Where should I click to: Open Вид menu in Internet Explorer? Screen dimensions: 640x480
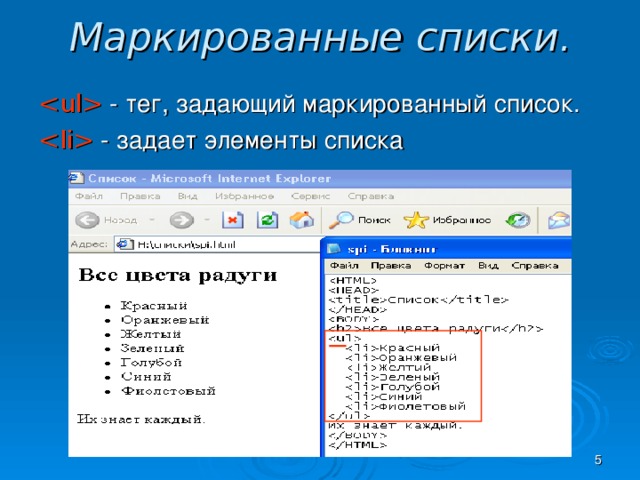[187, 196]
